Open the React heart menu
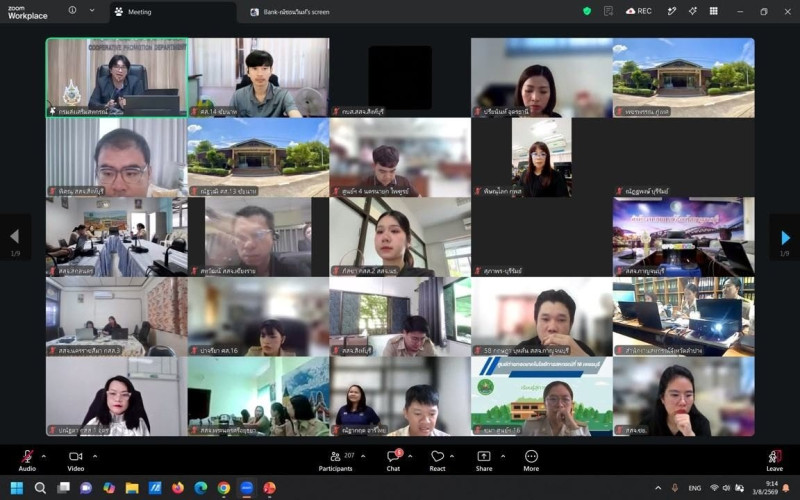 [x=437, y=460]
